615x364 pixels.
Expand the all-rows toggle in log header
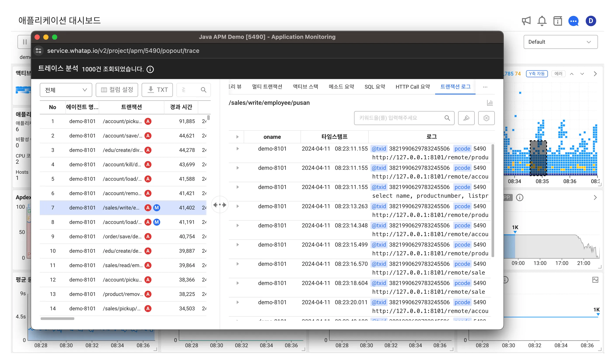coord(237,137)
